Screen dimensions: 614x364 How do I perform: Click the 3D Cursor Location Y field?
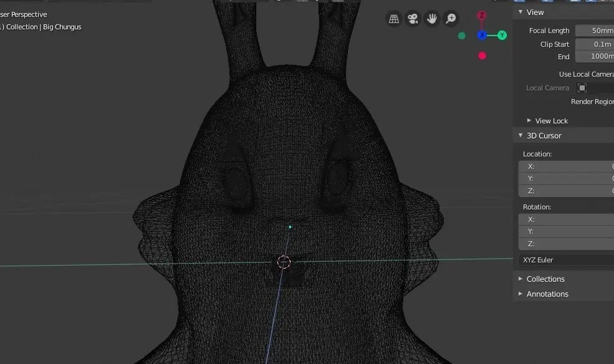pyautogui.click(x=566, y=178)
